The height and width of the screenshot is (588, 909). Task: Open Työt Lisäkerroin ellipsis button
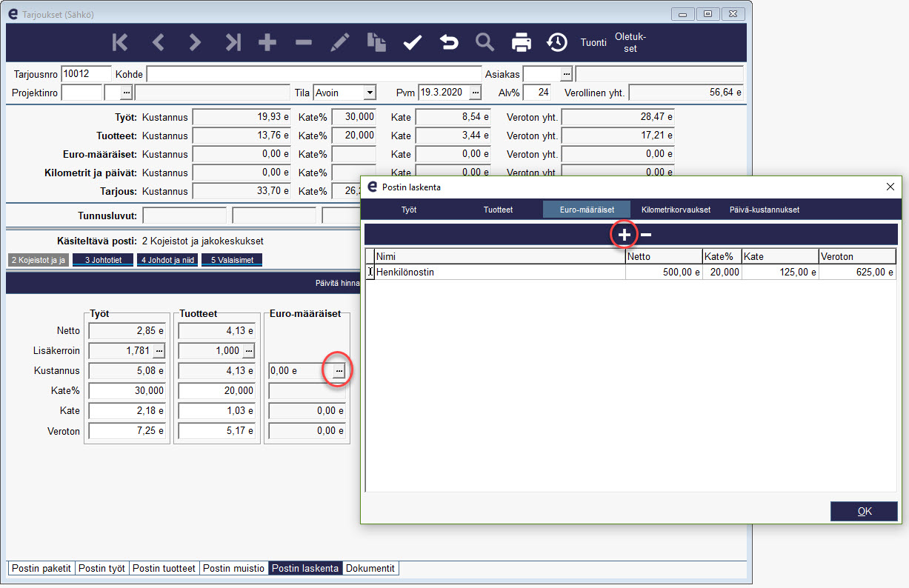159,350
